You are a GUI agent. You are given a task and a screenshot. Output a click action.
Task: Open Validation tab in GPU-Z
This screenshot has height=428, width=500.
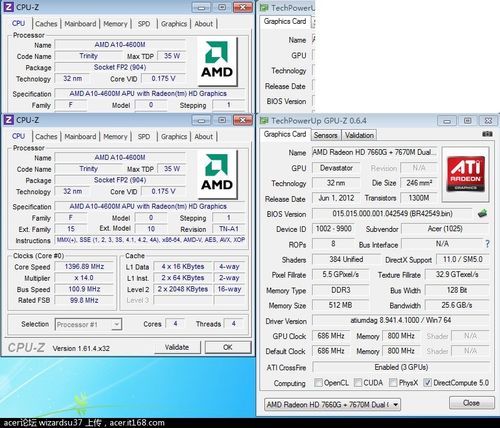(x=359, y=135)
